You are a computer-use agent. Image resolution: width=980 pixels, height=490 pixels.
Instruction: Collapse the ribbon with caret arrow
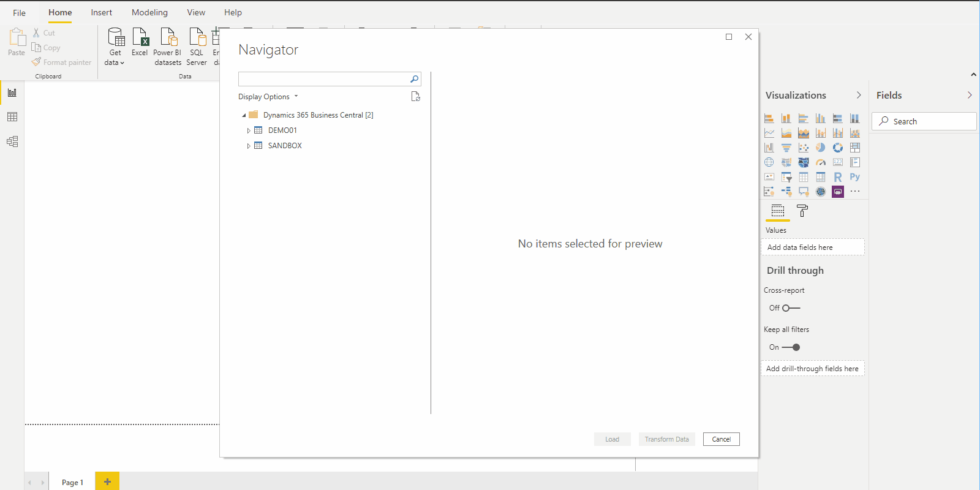click(x=973, y=75)
